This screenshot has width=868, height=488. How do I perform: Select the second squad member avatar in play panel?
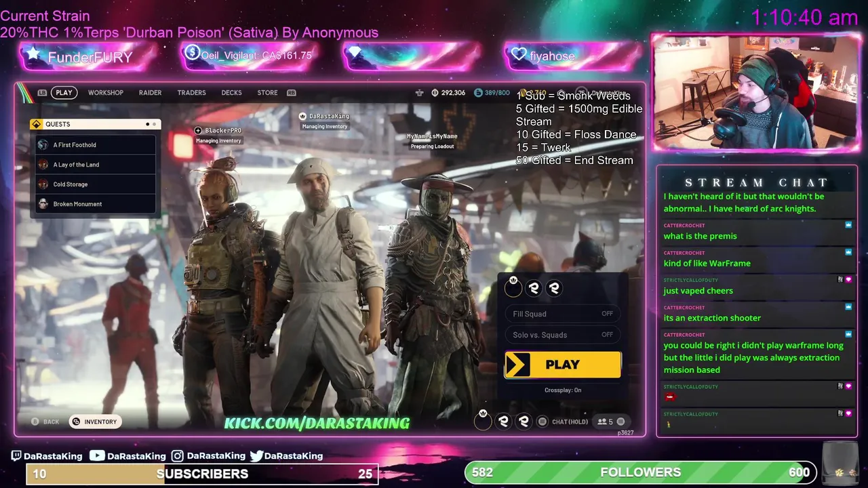pos(534,288)
